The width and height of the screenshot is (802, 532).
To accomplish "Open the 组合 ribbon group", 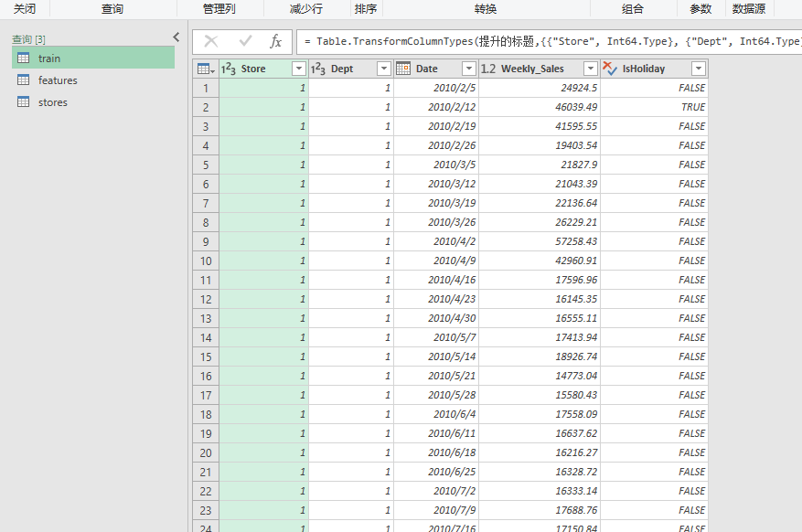I will [x=633, y=9].
